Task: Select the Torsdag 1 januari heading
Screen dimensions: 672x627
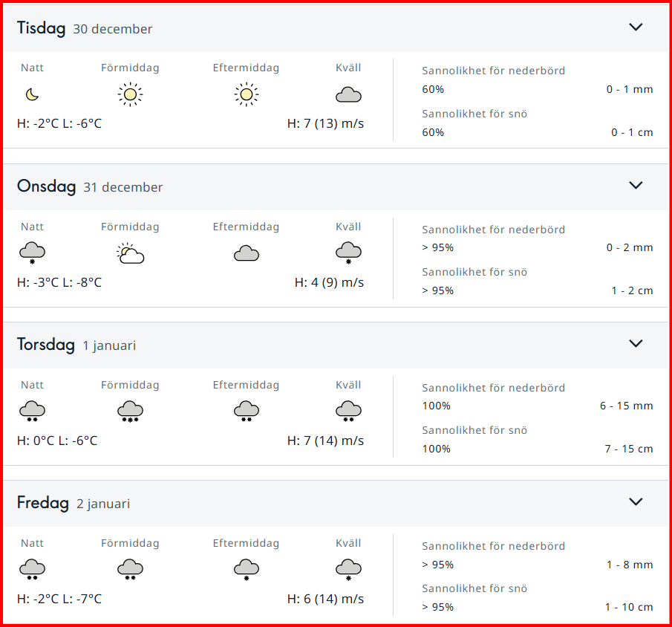Action: [76, 345]
